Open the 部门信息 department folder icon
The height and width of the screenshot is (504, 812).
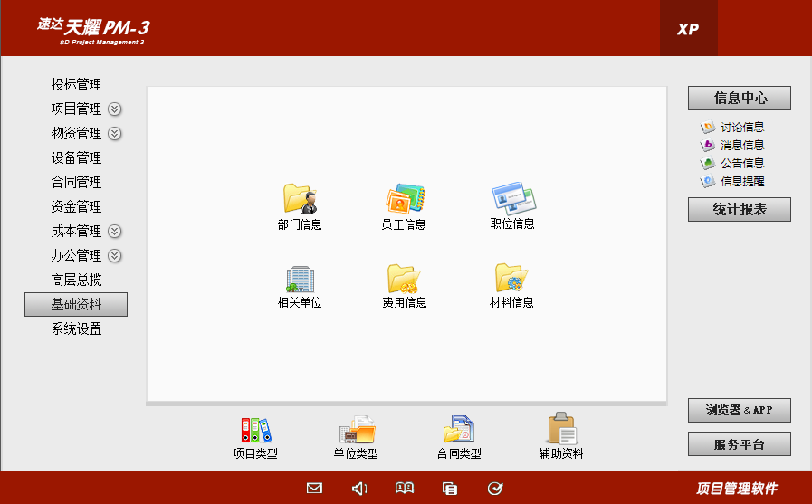(300, 198)
